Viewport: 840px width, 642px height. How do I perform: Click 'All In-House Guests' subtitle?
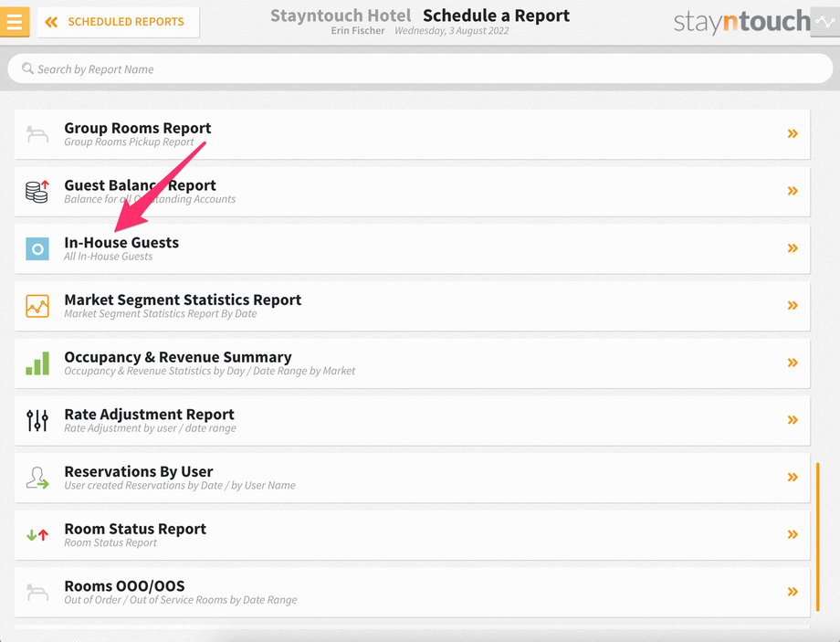(x=109, y=257)
